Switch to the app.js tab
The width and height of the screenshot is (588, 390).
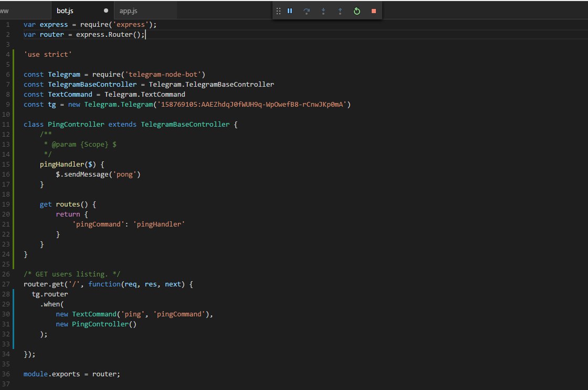point(128,11)
